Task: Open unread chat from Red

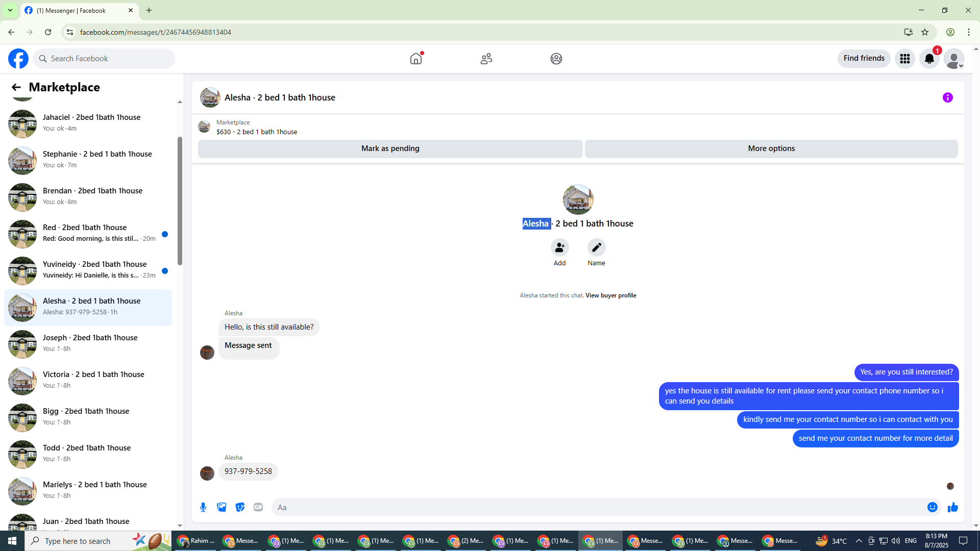Action: (x=88, y=234)
